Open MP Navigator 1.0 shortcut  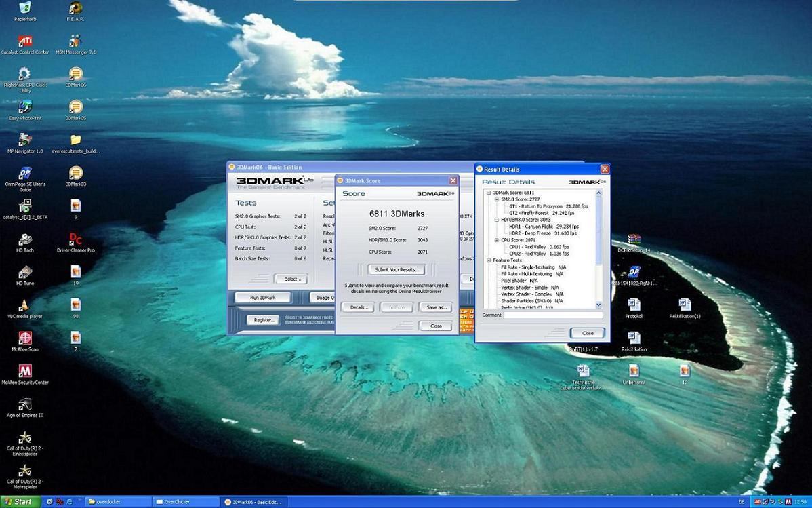click(x=25, y=144)
